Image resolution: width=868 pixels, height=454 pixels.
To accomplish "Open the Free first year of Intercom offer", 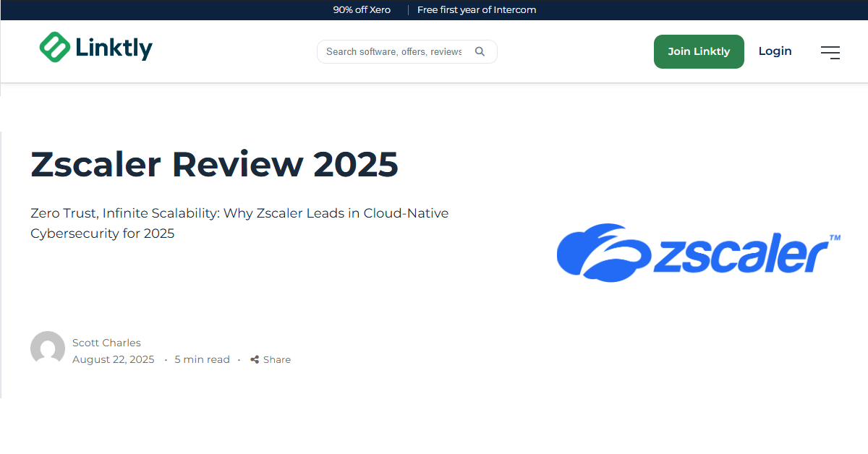I will click(477, 9).
